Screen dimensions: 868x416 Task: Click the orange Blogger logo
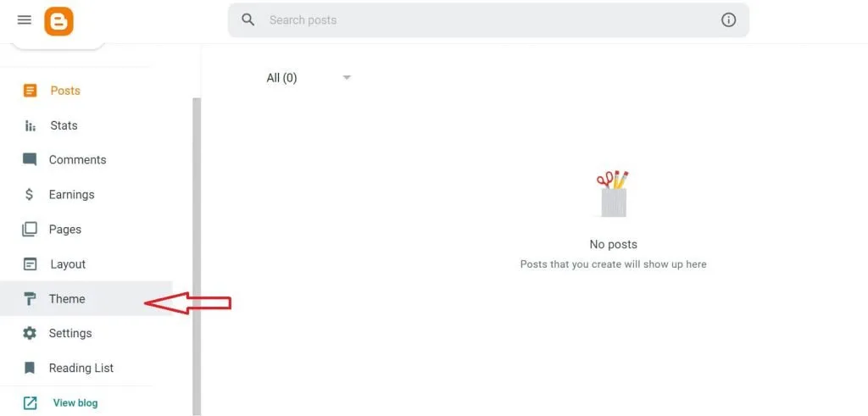pyautogui.click(x=59, y=21)
